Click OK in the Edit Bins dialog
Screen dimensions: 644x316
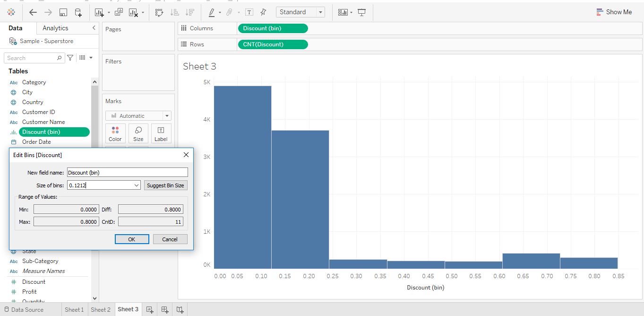[x=132, y=239]
